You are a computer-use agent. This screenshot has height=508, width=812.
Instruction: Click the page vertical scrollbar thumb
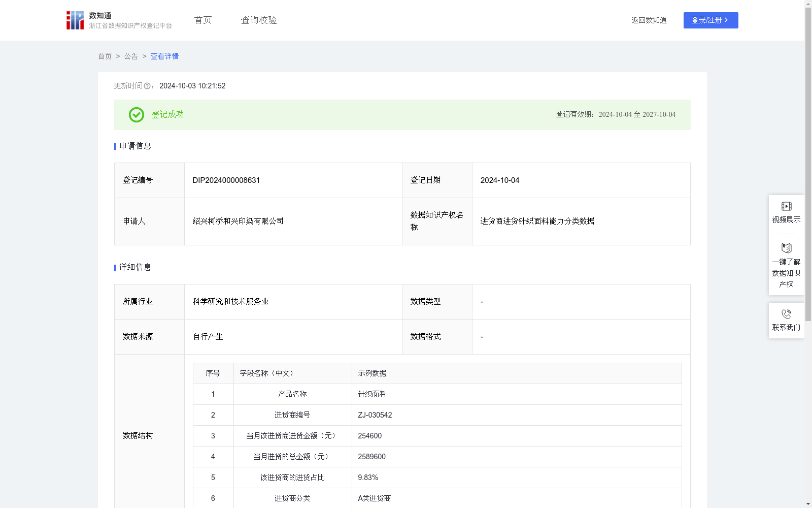click(x=808, y=165)
